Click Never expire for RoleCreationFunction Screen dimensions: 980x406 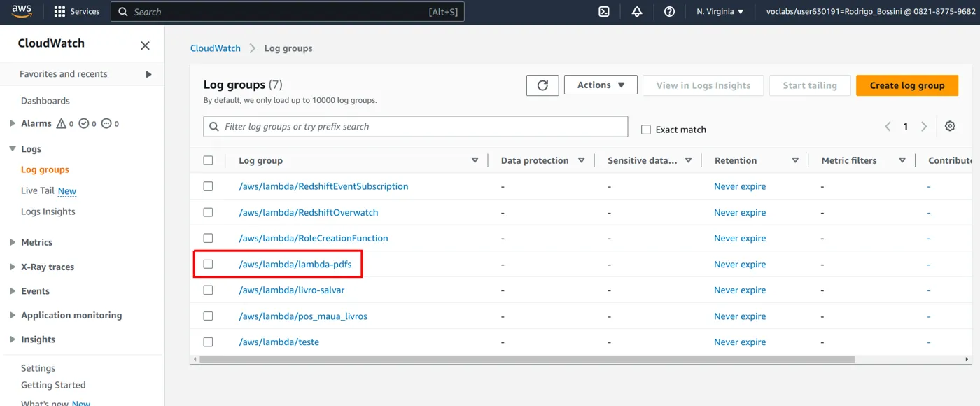(x=740, y=238)
